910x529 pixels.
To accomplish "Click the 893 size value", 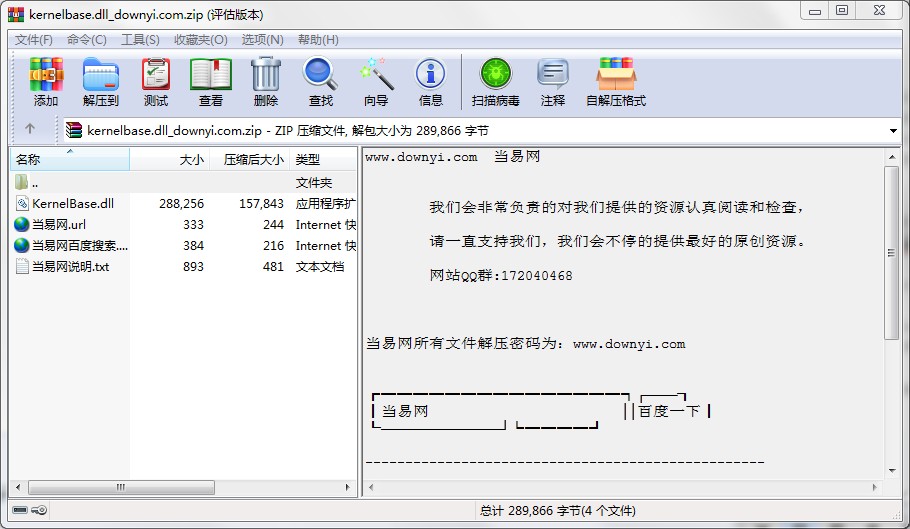I will pyautogui.click(x=193, y=266).
